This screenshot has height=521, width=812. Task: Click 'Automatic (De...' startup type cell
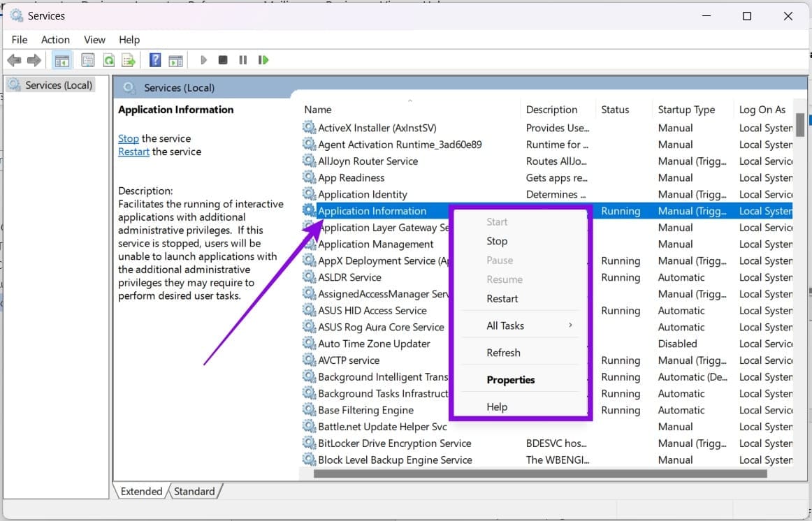pos(693,376)
